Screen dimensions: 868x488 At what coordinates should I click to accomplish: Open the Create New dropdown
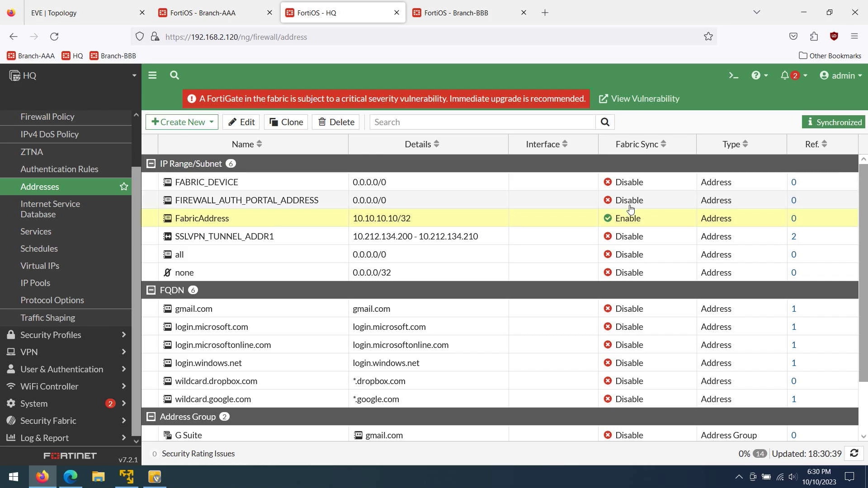tap(182, 122)
